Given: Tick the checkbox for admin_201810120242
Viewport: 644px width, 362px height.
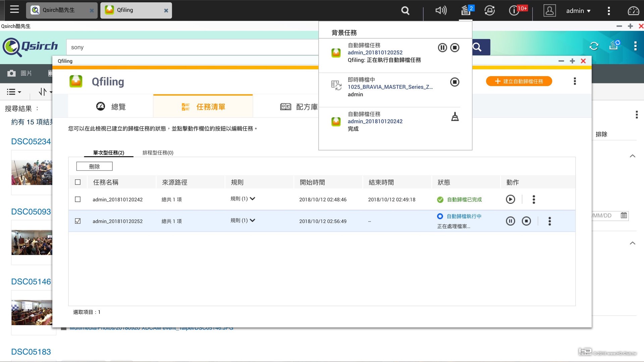Looking at the screenshot, I should coord(78,199).
